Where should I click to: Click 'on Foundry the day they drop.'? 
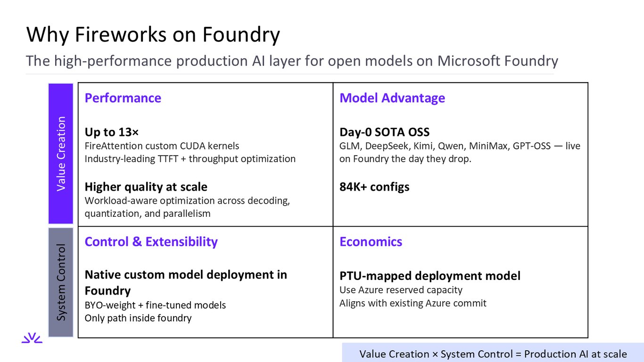(405, 159)
